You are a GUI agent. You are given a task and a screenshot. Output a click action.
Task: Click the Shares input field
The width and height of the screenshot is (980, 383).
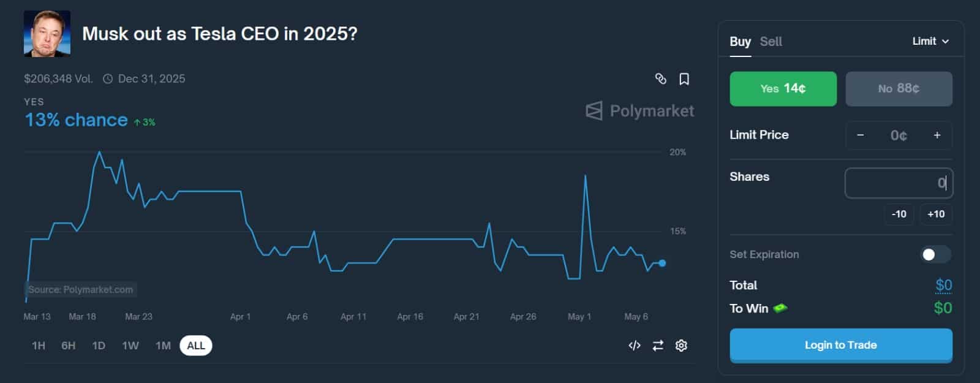point(899,183)
